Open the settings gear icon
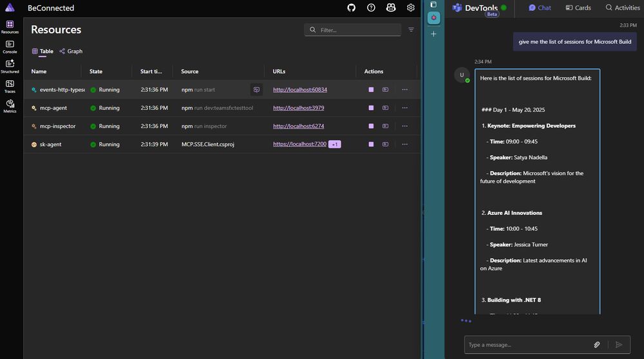This screenshot has width=644, height=359. click(x=410, y=8)
